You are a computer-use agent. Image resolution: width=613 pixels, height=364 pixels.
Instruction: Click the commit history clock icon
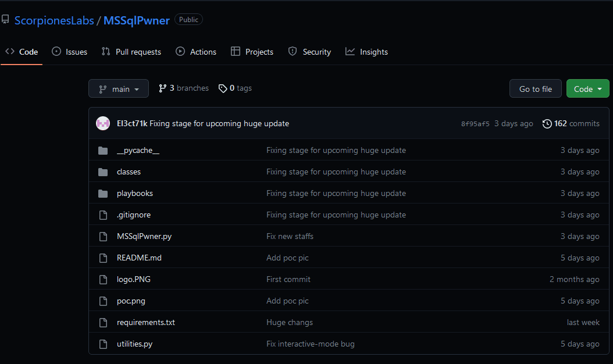coord(547,123)
